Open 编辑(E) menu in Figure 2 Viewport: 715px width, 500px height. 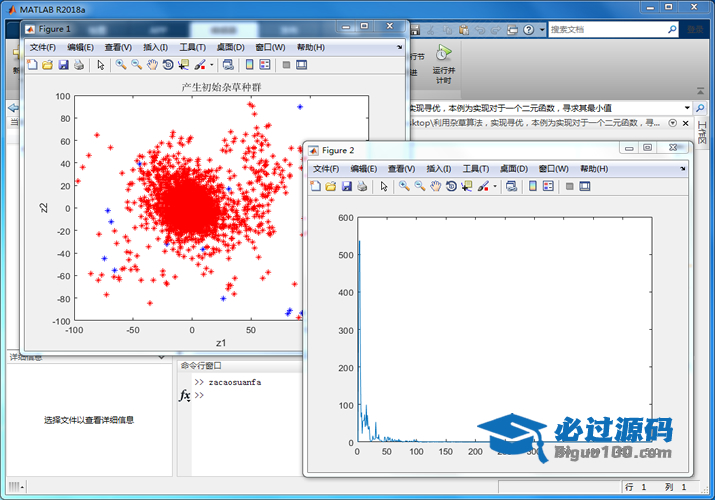coord(363,169)
